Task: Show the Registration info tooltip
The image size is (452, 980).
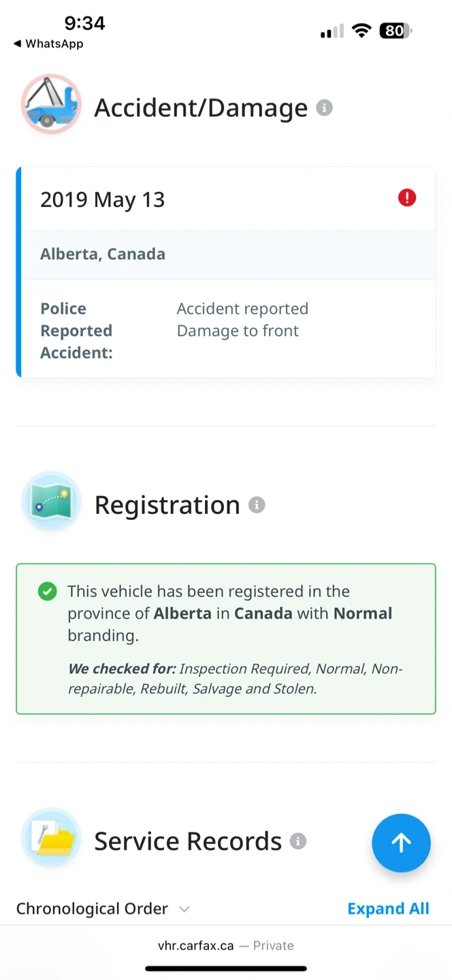Action: pyautogui.click(x=257, y=505)
